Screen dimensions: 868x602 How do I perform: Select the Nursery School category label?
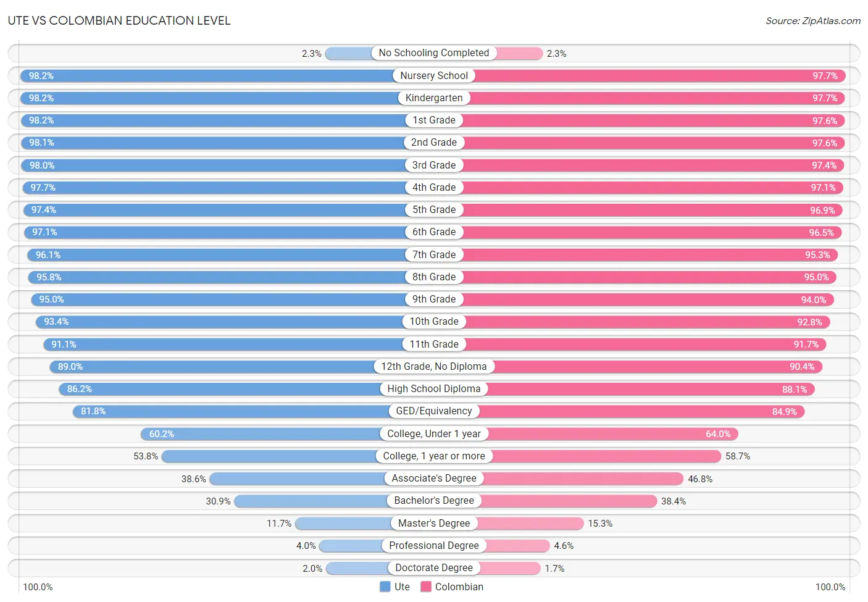(434, 75)
